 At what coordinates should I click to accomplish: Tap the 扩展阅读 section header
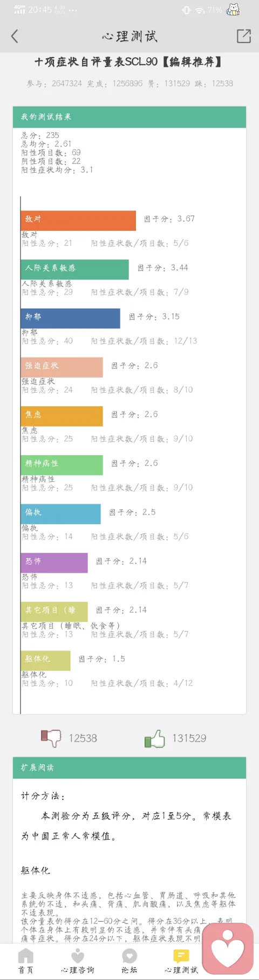(x=129, y=767)
